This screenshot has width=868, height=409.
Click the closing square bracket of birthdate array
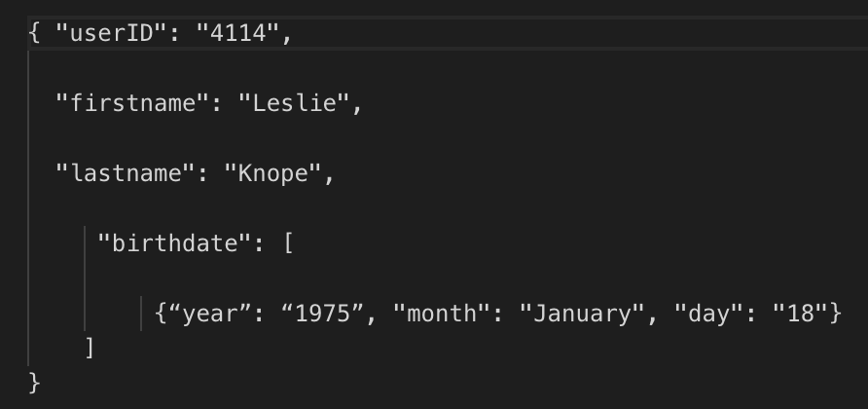tap(90, 348)
